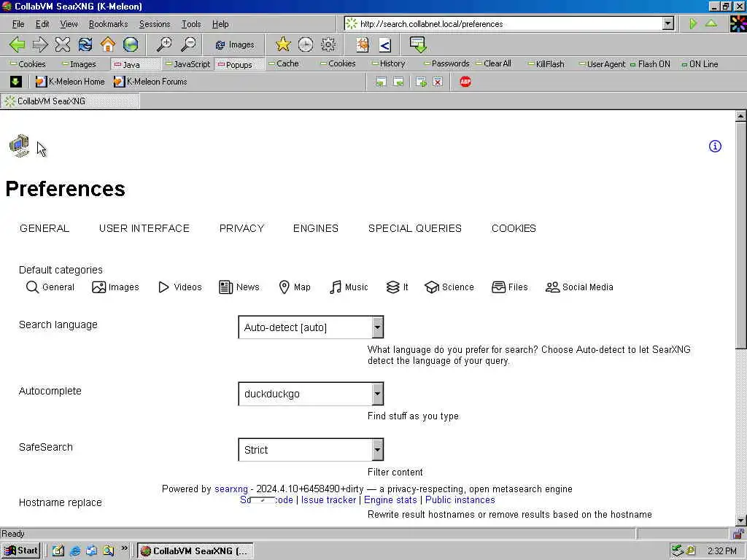Click the lock icon in the status bar
The height and width of the screenshot is (560, 747).
pos(739,533)
